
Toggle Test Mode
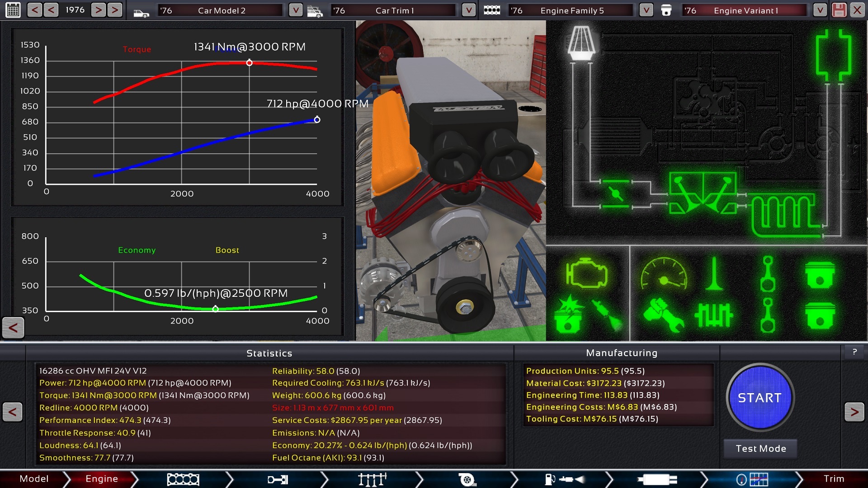point(760,449)
